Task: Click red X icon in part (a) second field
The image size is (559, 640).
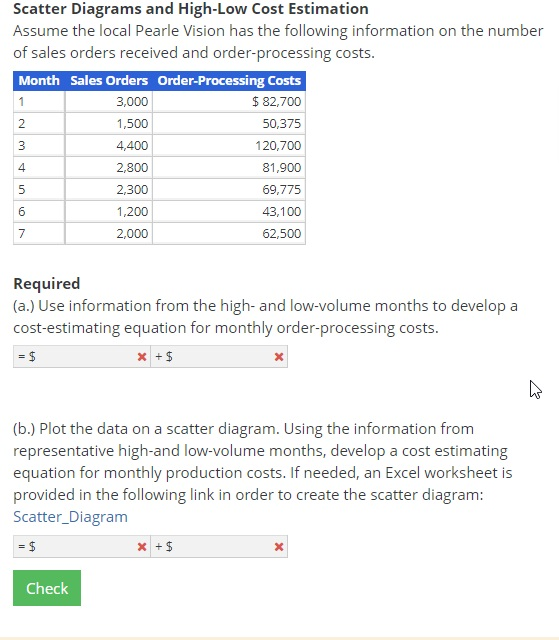Action: pyautogui.click(x=279, y=357)
